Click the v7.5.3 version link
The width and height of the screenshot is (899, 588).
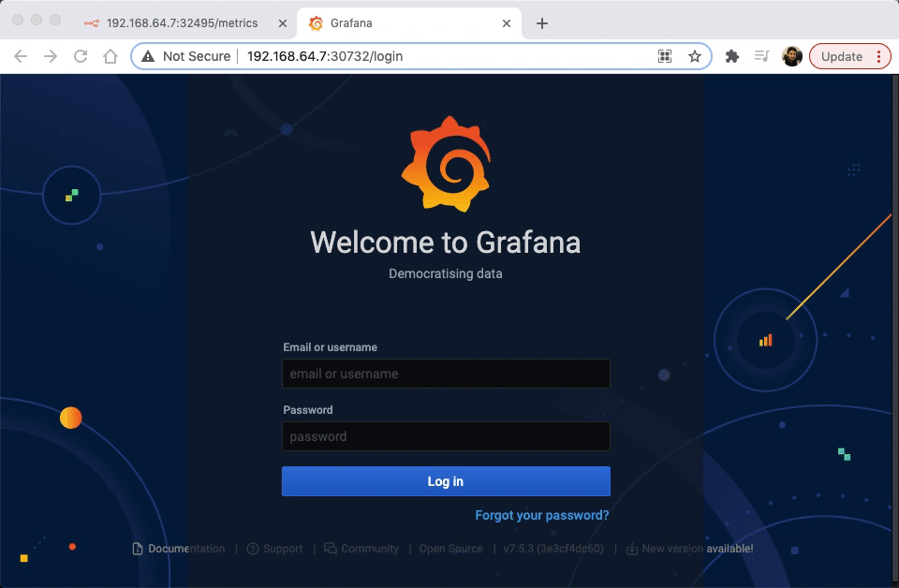pos(553,549)
